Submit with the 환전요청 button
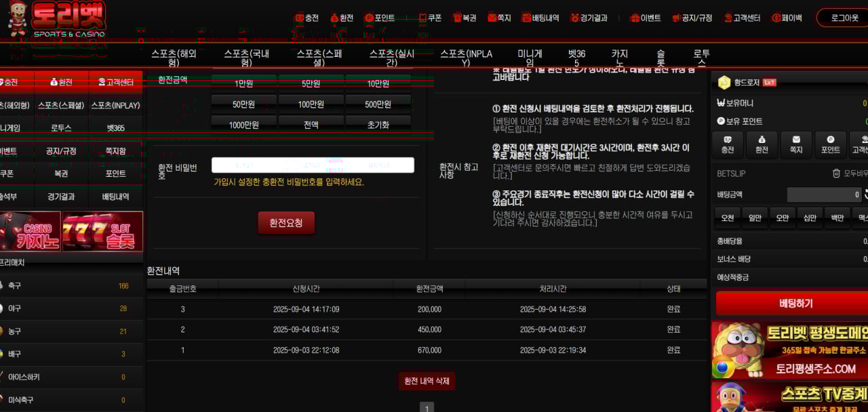 pyautogui.click(x=285, y=222)
